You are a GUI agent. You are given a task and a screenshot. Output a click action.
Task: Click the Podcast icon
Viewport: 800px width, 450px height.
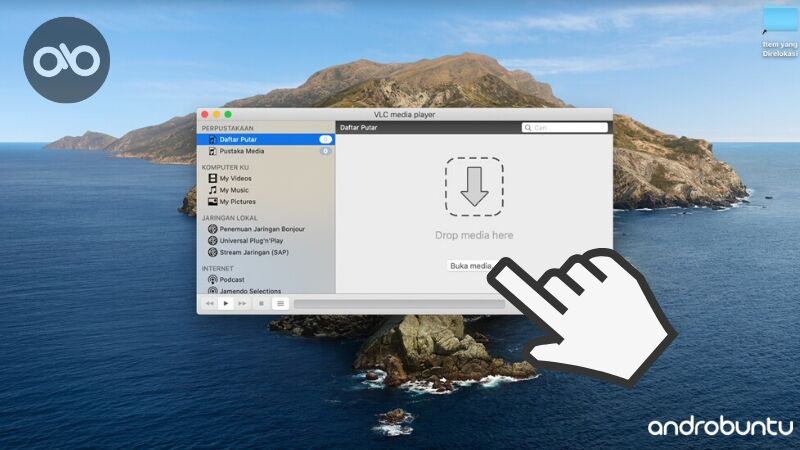[213, 280]
